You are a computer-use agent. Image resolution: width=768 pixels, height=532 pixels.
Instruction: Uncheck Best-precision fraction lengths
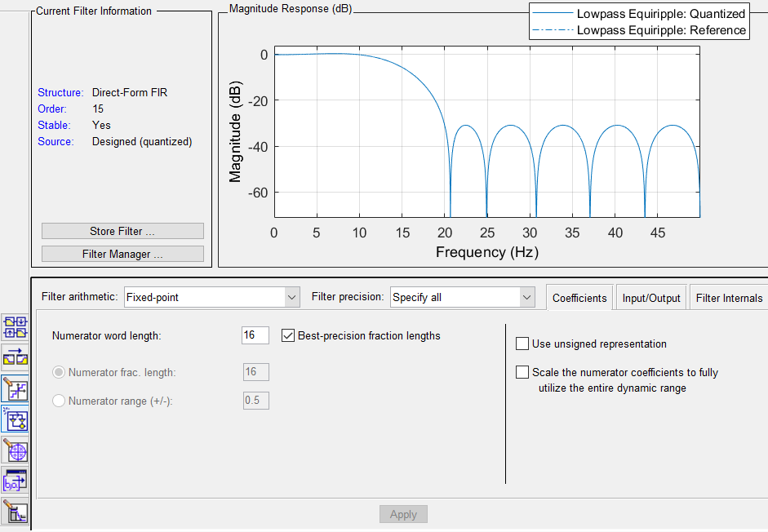click(x=288, y=335)
